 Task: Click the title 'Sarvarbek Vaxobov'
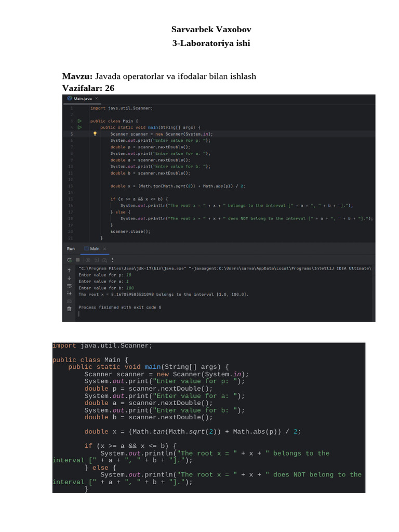coord(211,29)
